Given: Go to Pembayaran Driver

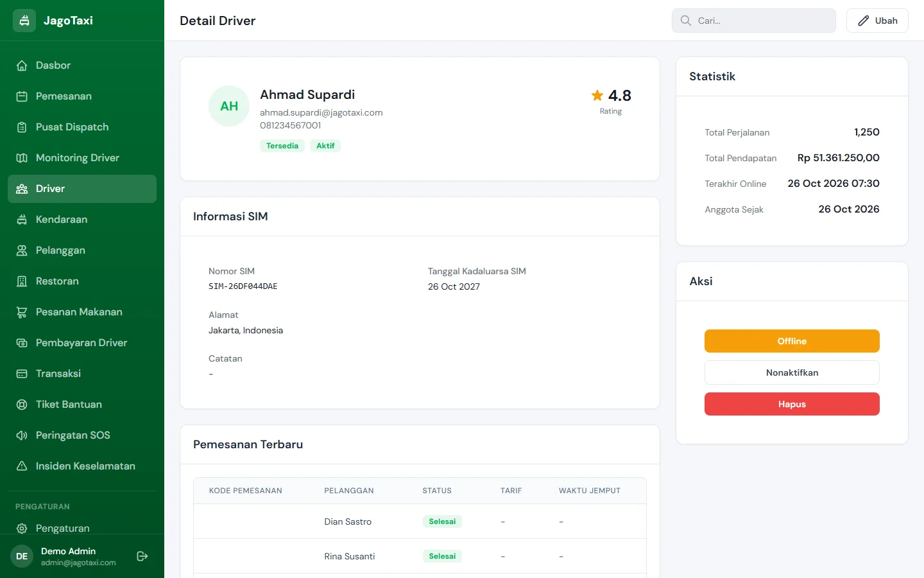Looking at the screenshot, I should pos(82,343).
